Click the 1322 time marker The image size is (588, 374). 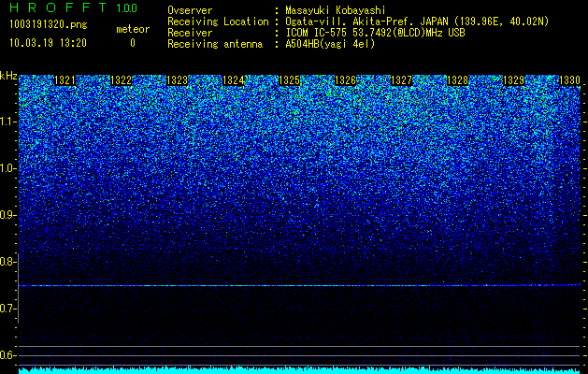click(122, 80)
